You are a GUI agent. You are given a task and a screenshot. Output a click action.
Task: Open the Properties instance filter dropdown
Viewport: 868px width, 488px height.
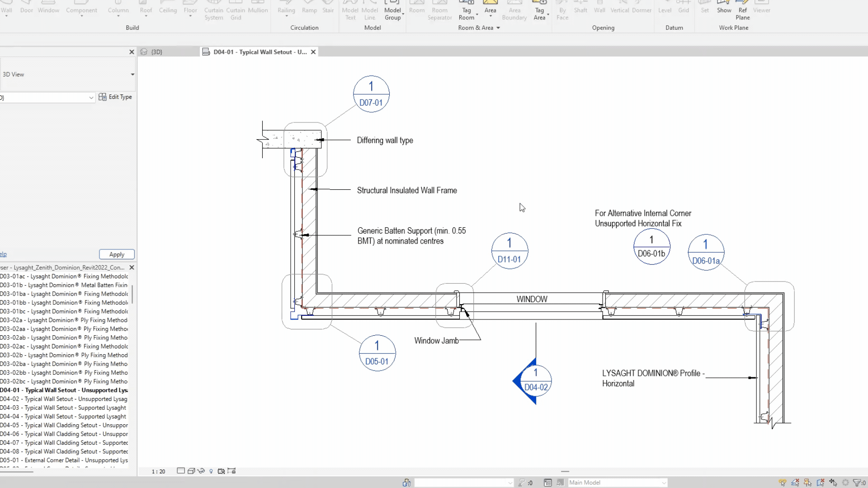point(91,98)
